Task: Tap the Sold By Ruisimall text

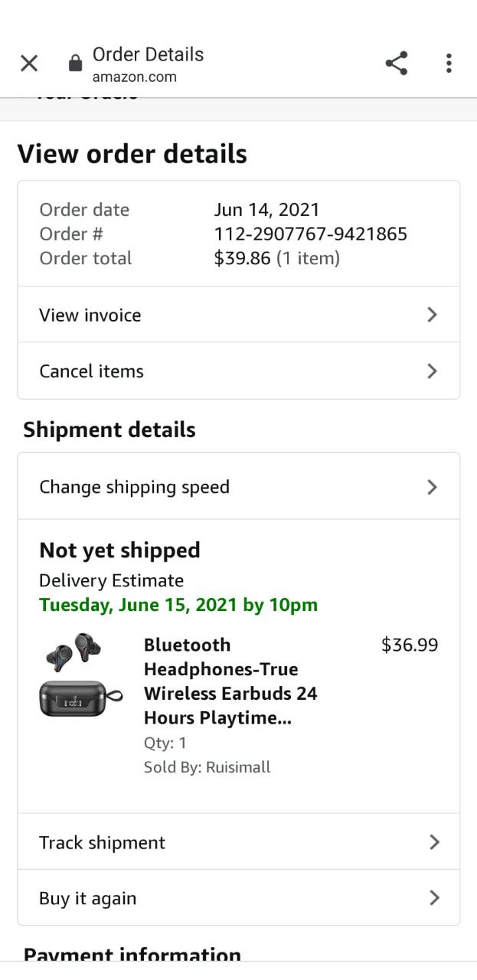Action: tap(207, 767)
